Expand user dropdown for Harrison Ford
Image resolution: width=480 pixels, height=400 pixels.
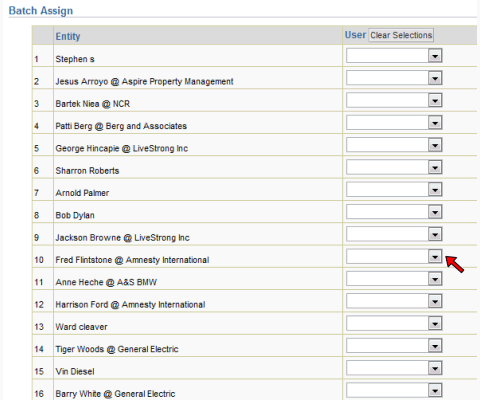coord(394,301)
